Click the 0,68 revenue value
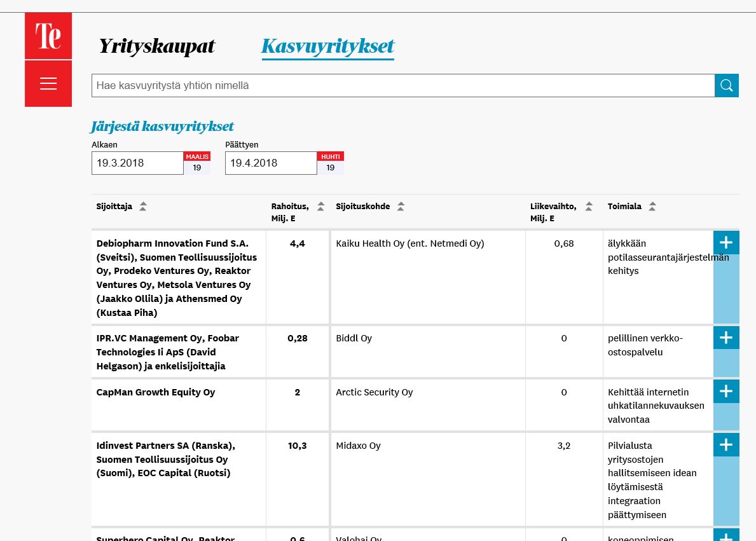Screen dimensions: 756x541 (x=564, y=243)
